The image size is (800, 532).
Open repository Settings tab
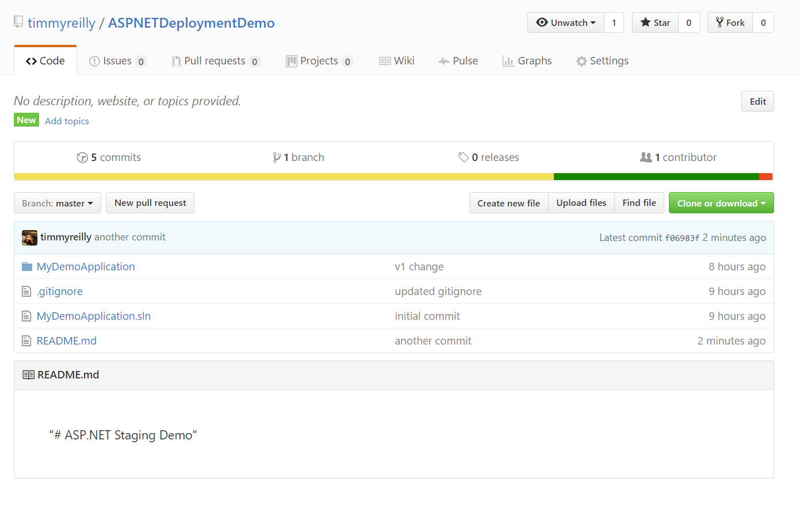(x=602, y=61)
